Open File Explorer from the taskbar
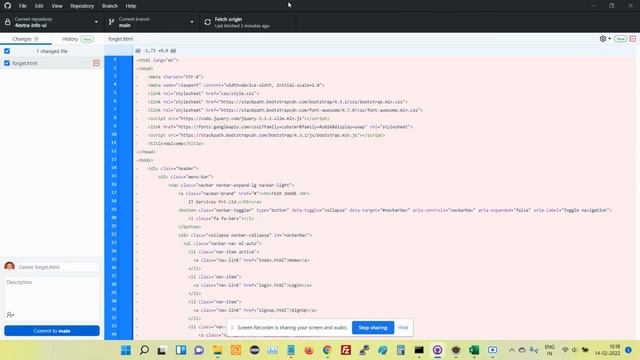This screenshot has width=640, height=360. (x=218, y=350)
